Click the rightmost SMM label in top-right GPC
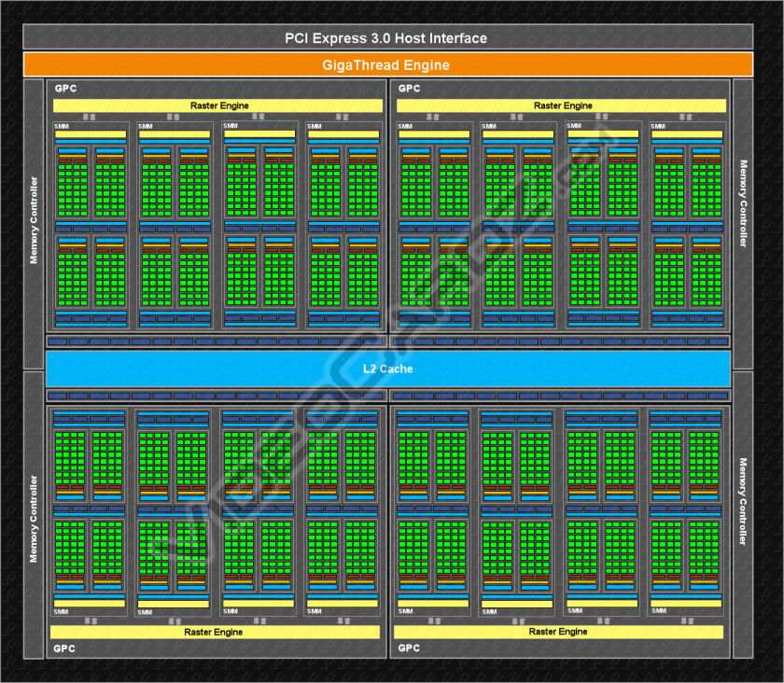 point(658,127)
